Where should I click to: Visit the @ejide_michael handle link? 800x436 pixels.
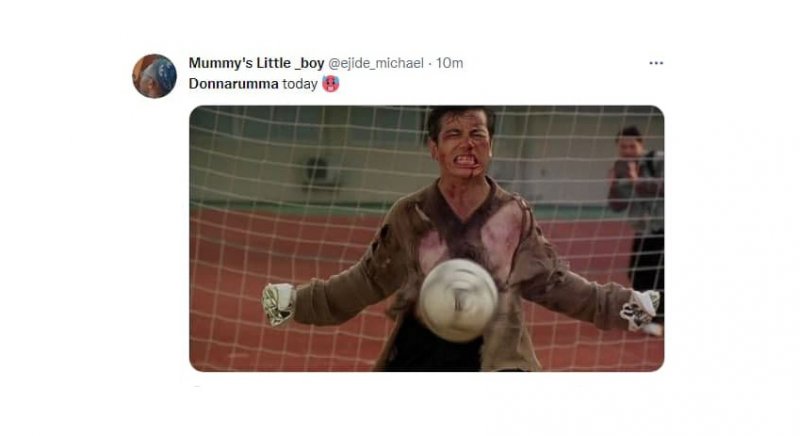pos(376,63)
